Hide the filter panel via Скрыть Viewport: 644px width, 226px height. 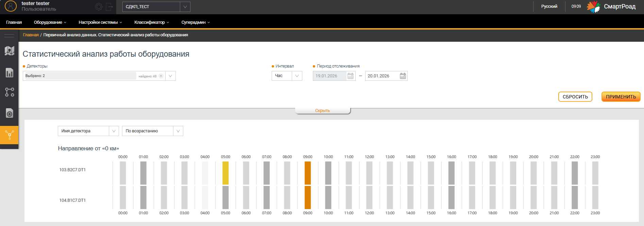pyautogui.click(x=322, y=111)
